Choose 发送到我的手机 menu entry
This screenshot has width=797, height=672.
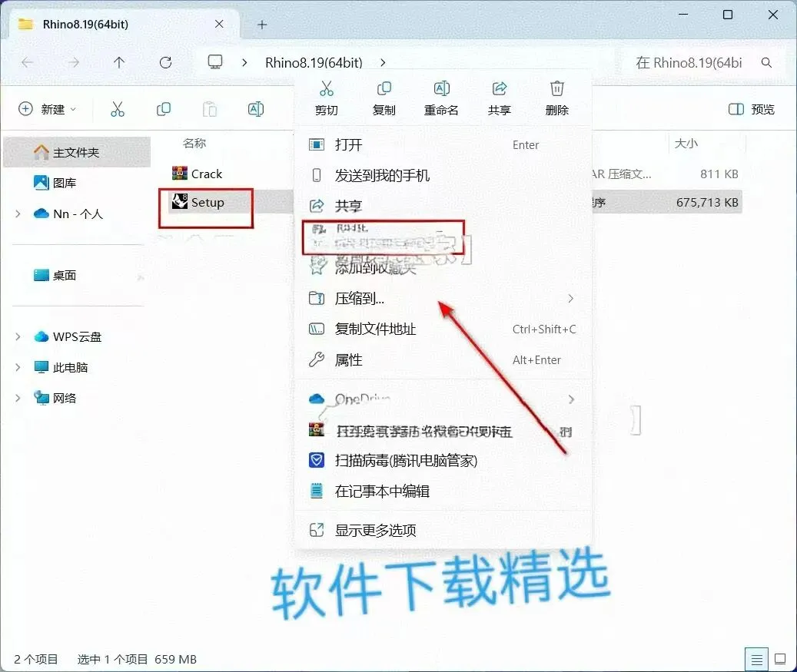[443, 176]
